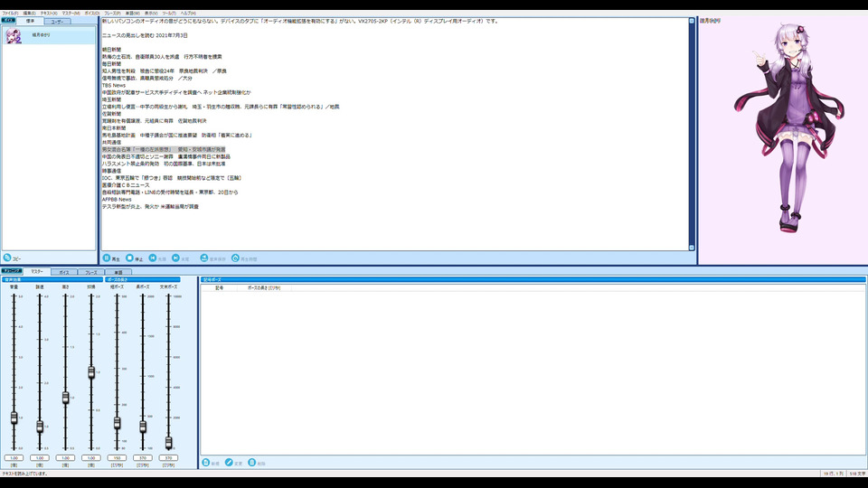The height and width of the screenshot is (488, 868).
Task: Click the ポーズの長さ column header in table
Action: [x=264, y=288]
